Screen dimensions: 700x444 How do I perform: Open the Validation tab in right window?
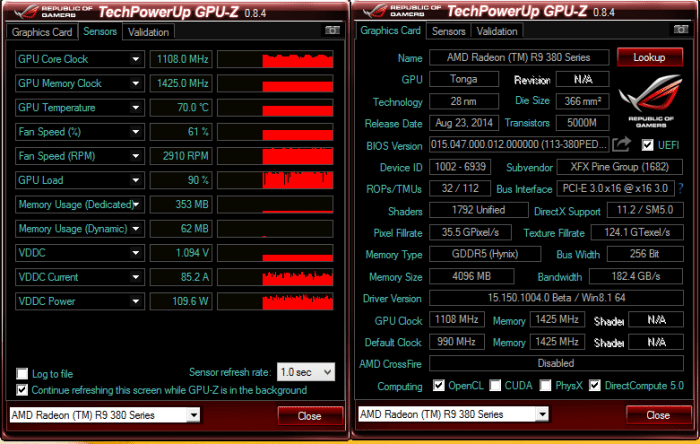click(497, 31)
